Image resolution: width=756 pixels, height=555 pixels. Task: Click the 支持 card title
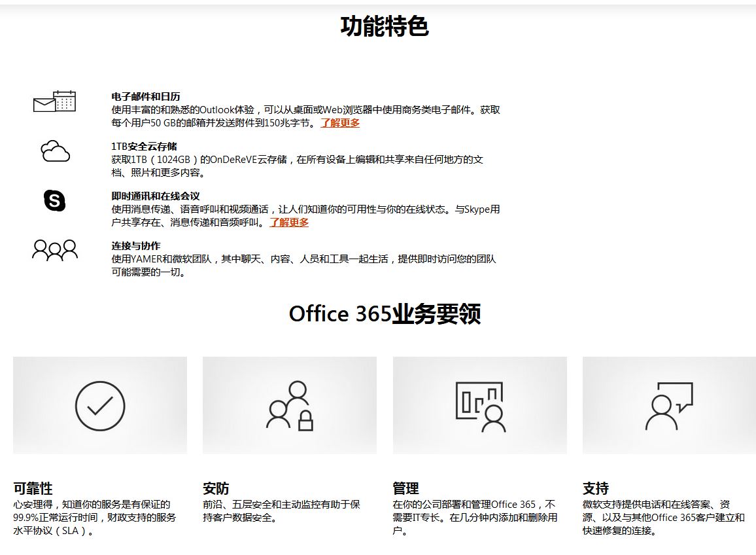(595, 488)
